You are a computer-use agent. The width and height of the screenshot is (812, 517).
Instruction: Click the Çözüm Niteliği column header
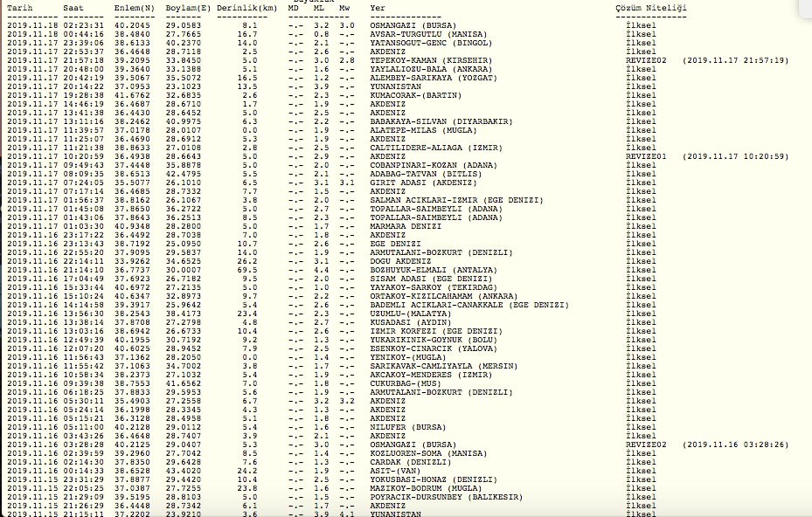[x=650, y=8]
